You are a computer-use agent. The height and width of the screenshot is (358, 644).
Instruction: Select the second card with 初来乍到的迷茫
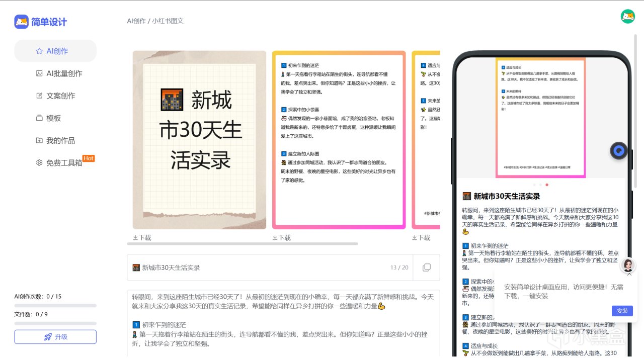[x=339, y=140]
